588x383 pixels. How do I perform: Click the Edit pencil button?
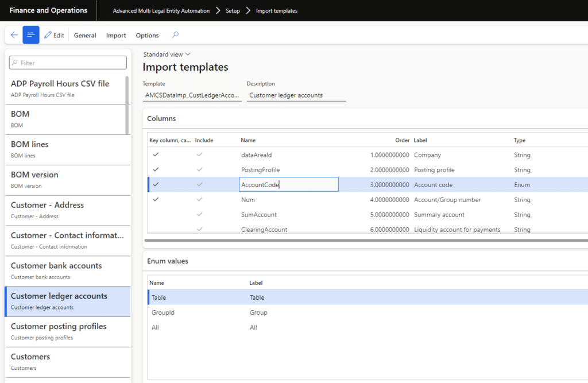tap(54, 35)
